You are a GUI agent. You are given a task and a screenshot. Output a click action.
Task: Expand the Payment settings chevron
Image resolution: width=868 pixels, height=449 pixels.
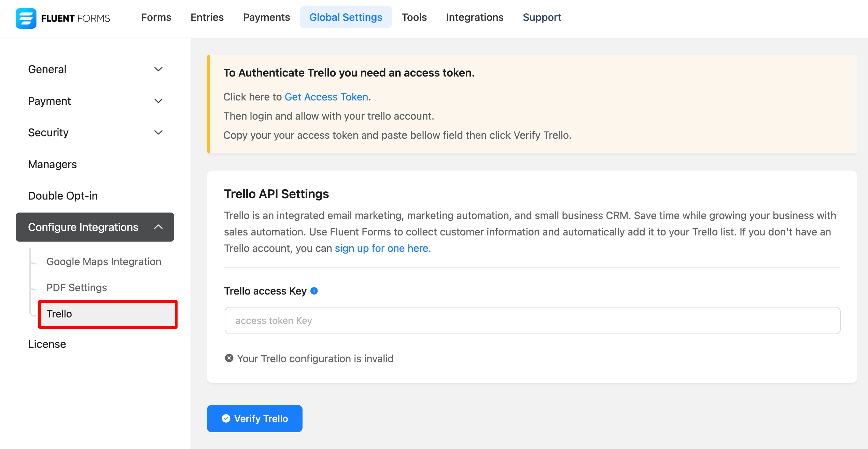158,101
